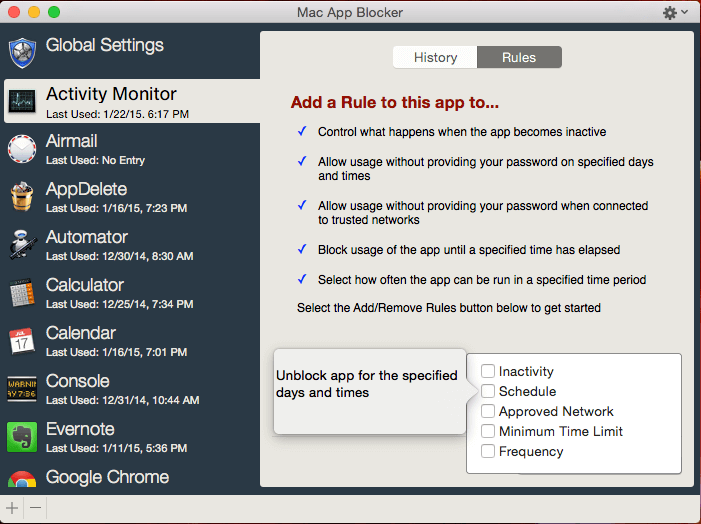Check the Schedule rule checkbox
This screenshot has width=701, height=524.
[488, 391]
